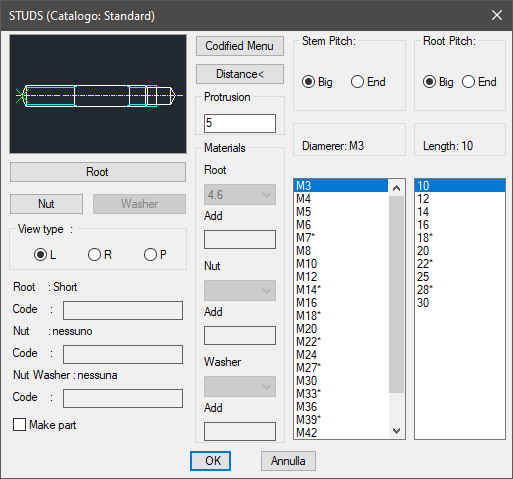Image resolution: width=513 pixels, height=479 pixels.
Task: Click the Distance< button
Action: point(240,74)
